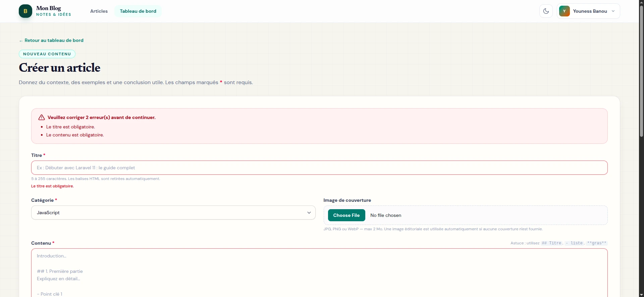
Task: Open the Tableau de bord nav tab
Action: [x=138, y=11]
